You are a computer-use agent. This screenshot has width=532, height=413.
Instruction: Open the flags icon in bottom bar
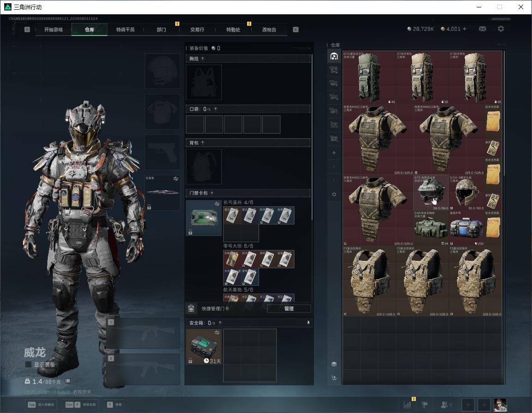click(425, 405)
